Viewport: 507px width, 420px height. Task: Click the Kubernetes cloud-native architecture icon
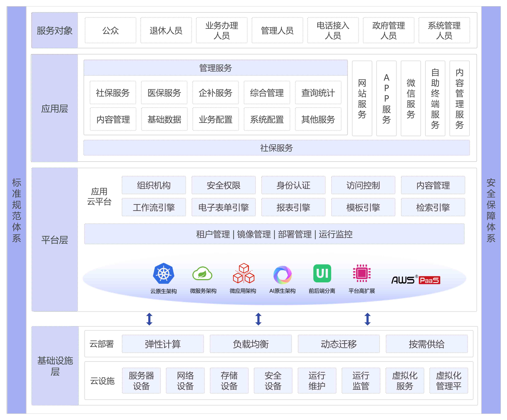(x=163, y=273)
